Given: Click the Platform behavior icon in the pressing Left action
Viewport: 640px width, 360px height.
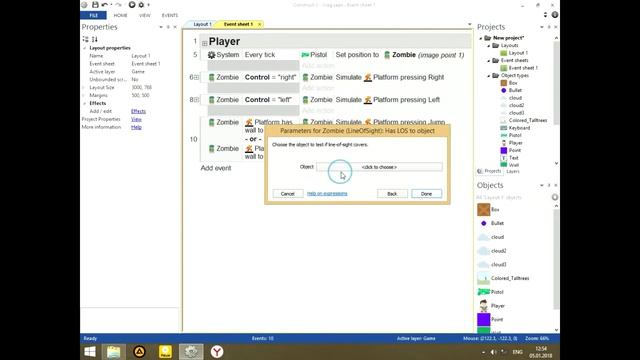Looking at the screenshot, I should (368, 100).
